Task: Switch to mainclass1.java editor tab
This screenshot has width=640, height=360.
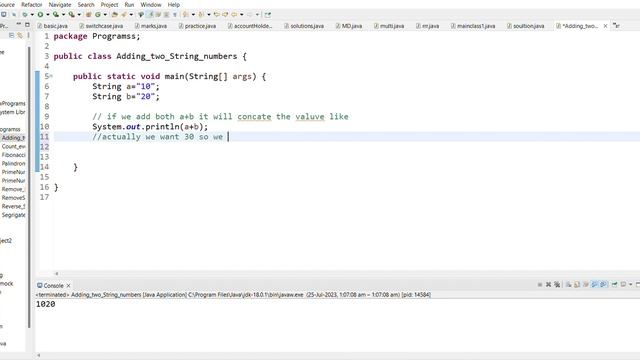Action: click(x=473, y=26)
